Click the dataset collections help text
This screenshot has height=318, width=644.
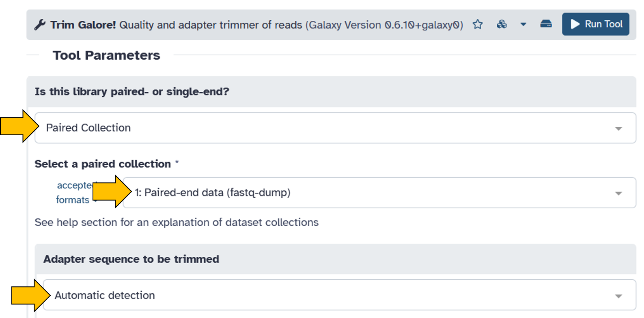[177, 222]
